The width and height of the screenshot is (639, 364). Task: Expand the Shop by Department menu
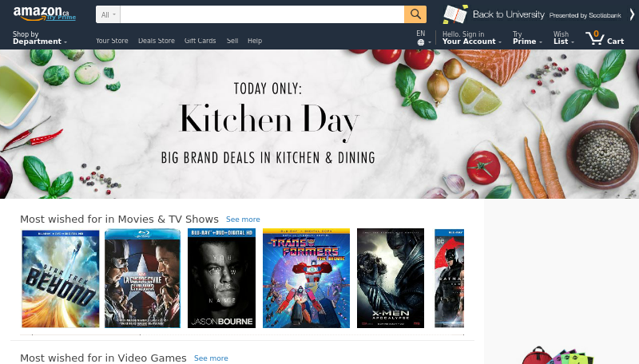[x=39, y=38]
